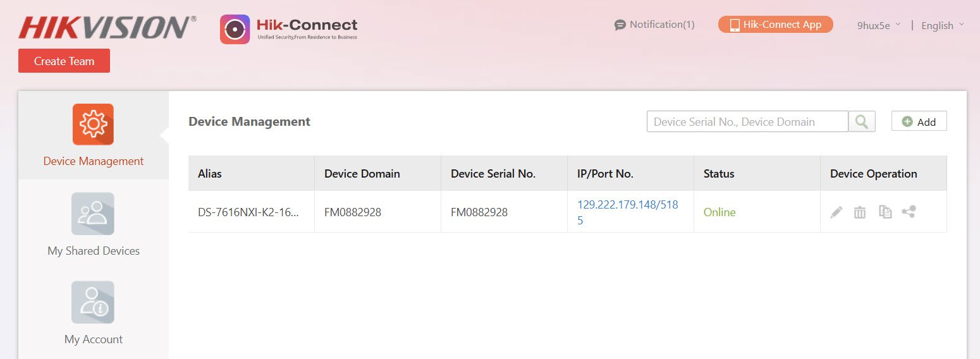
Task: Click the HIKVISION logo
Action: pos(107,28)
